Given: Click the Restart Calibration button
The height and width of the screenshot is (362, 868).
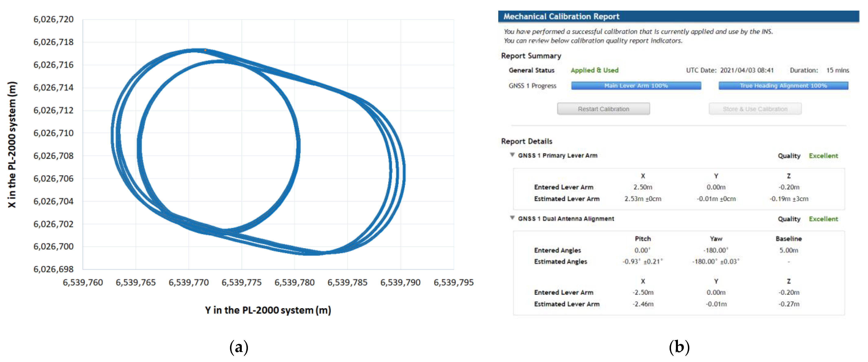Looking at the screenshot, I should coord(603,109).
